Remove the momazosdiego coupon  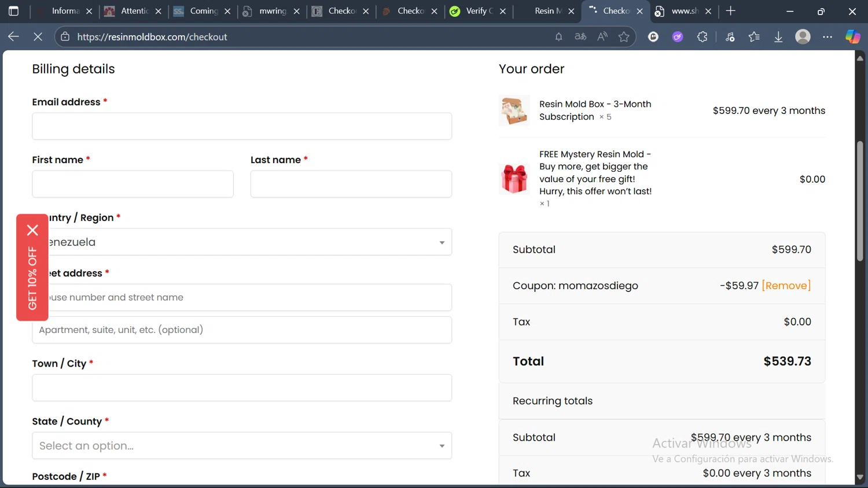click(786, 286)
